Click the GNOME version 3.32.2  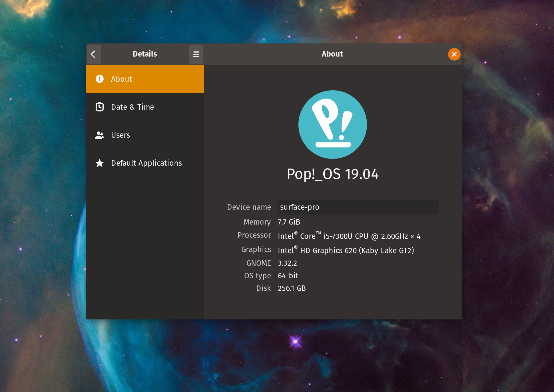pyautogui.click(x=287, y=263)
